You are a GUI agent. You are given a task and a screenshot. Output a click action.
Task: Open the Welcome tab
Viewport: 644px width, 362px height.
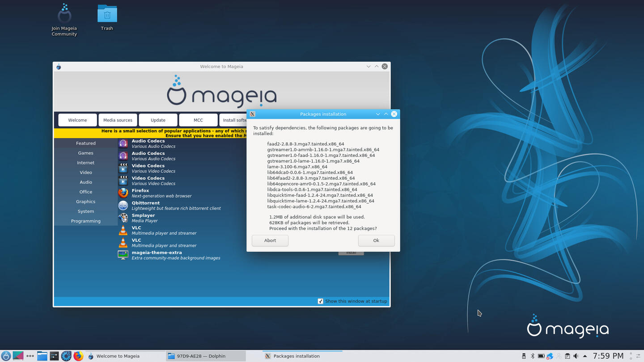(77, 120)
